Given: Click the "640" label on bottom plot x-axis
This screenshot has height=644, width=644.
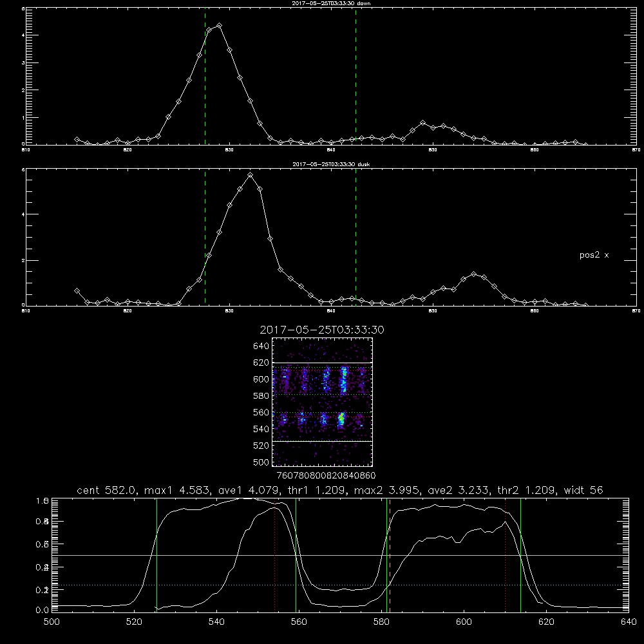Looking at the screenshot, I should (629, 622).
